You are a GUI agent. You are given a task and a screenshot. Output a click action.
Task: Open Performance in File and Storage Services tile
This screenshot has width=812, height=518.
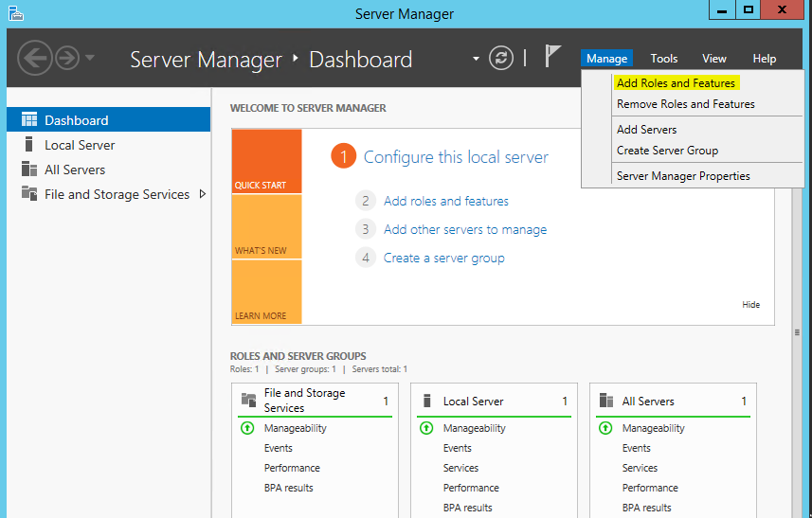tap(292, 468)
